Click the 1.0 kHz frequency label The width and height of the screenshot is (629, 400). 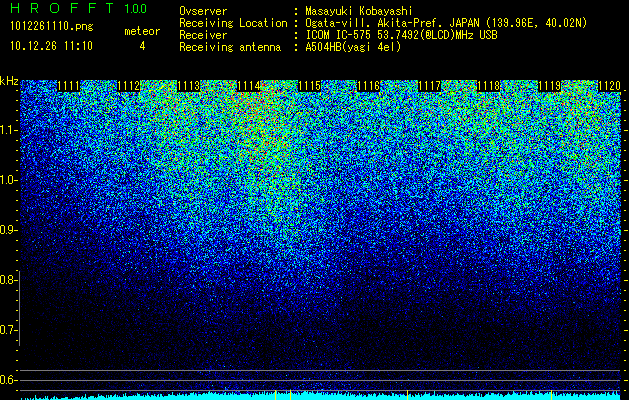click(8, 180)
